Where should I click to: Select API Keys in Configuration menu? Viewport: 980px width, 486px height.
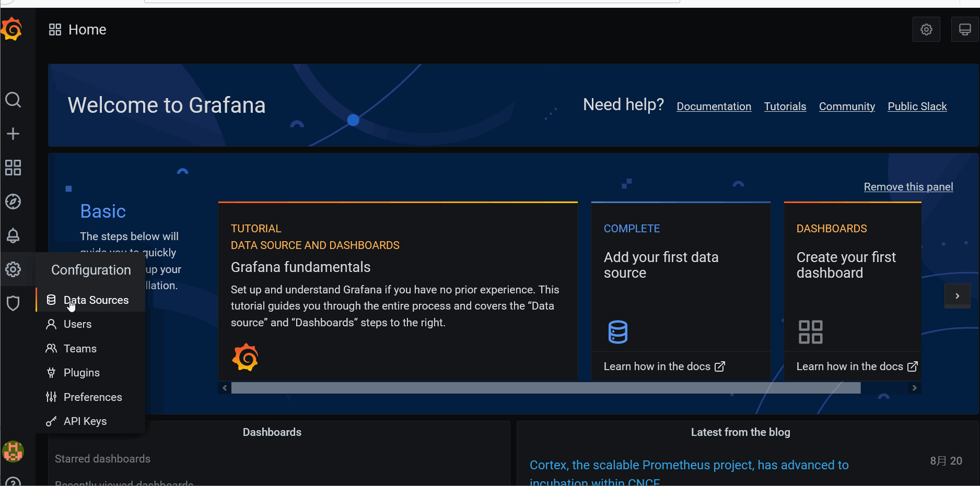90,421
